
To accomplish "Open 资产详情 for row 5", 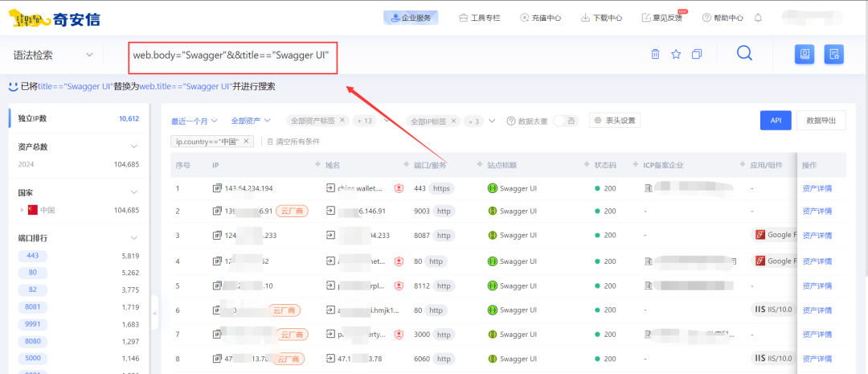I will [x=817, y=286].
